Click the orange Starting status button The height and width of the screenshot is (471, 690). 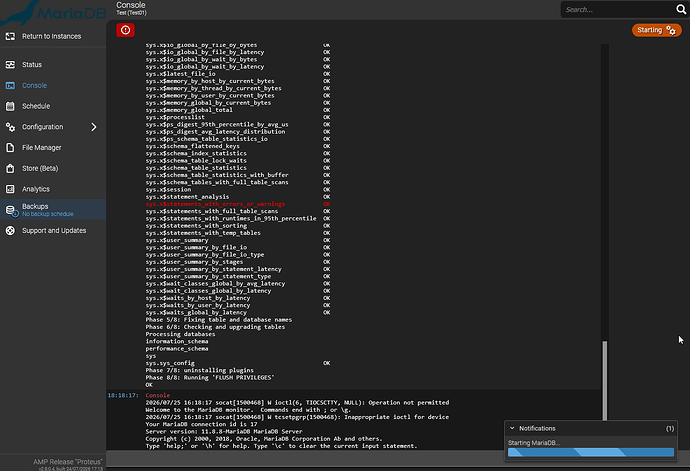tap(657, 30)
